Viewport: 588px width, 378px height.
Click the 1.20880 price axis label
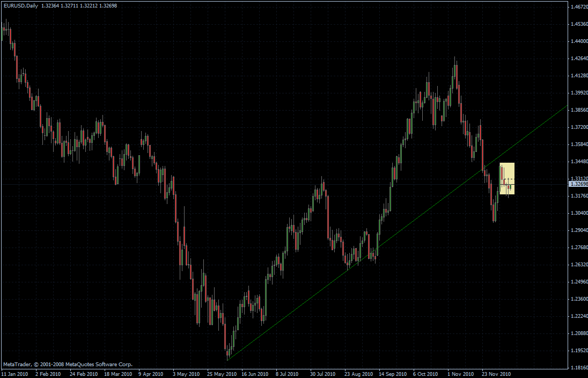click(579, 333)
